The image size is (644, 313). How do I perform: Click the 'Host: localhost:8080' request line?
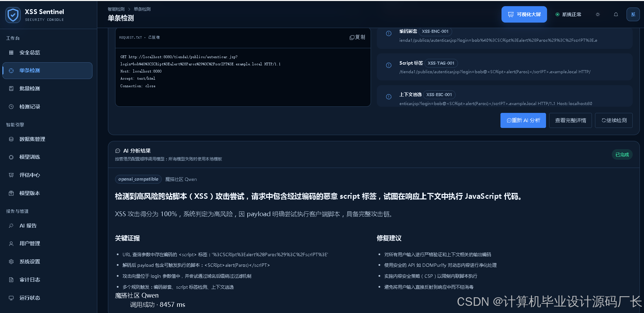[141, 71]
